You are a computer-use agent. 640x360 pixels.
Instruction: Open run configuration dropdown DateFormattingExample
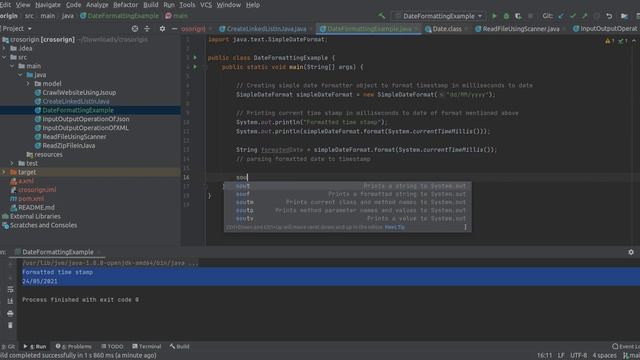click(x=439, y=16)
